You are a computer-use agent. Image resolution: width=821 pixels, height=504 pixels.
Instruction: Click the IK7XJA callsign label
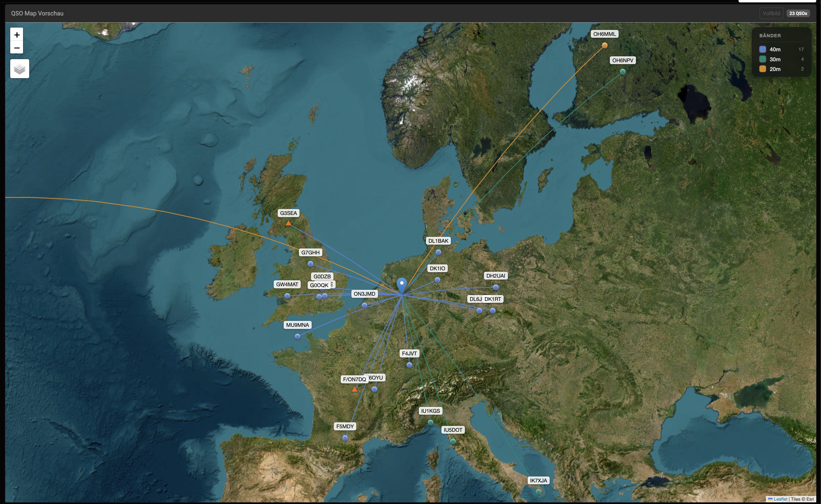pyautogui.click(x=538, y=480)
